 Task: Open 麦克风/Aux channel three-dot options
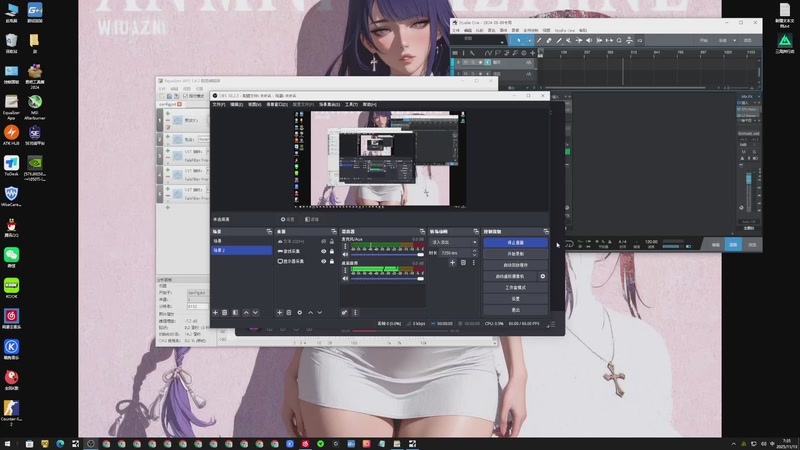coord(345,246)
